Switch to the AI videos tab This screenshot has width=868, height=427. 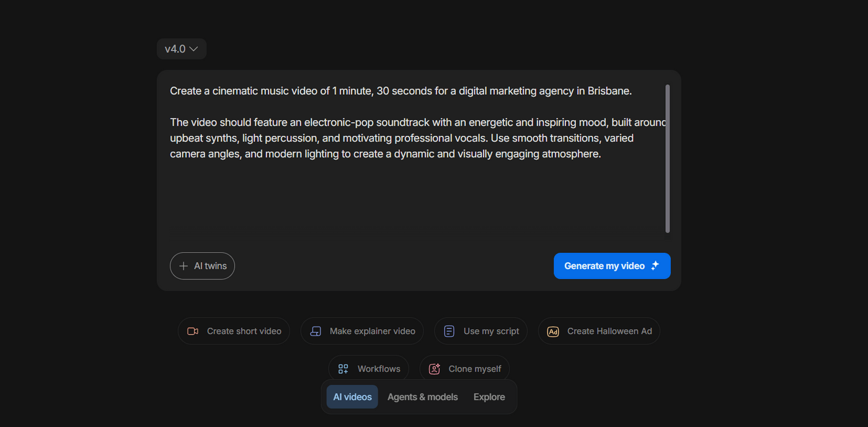pyautogui.click(x=352, y=397)
